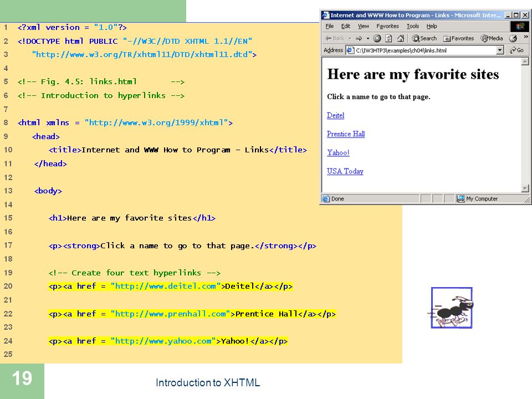Click the History clock icon
This screenshot has height=399, width=532.
(x=513, y=38)
